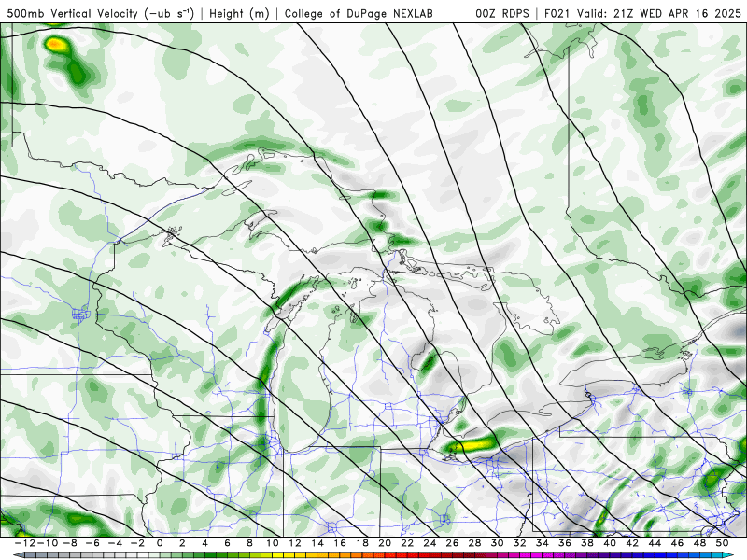The image size is (747, 560).
Task: Click the 46 label on the legend
Action: click(677, 543)
